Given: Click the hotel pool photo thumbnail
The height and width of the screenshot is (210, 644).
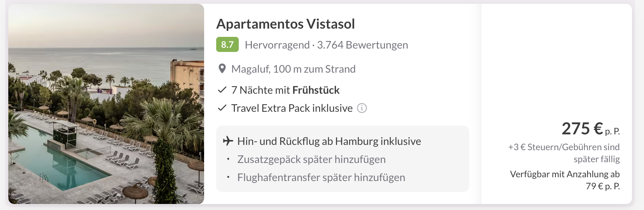Looking at the screenshot, I should pyautogui.click(x=106, y=104).
